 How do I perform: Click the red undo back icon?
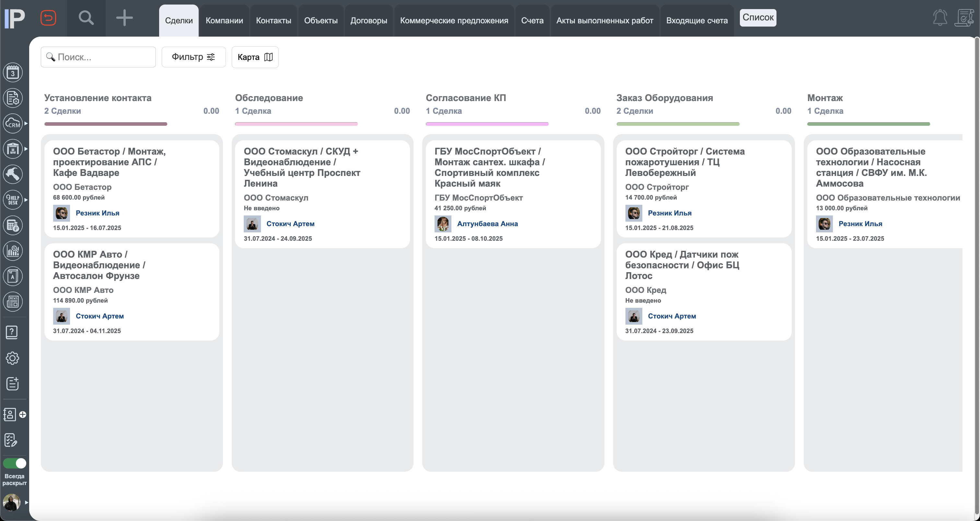click(48, 18)
